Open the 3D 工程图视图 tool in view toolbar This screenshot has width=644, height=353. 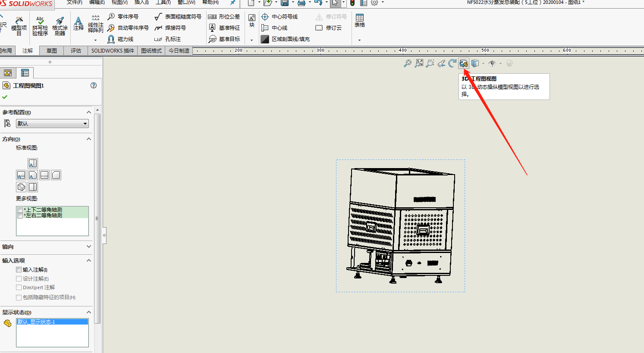coord(464,63)
